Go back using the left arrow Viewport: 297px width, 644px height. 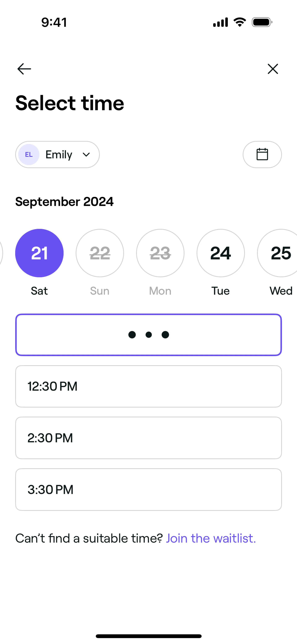click(24, 69)
